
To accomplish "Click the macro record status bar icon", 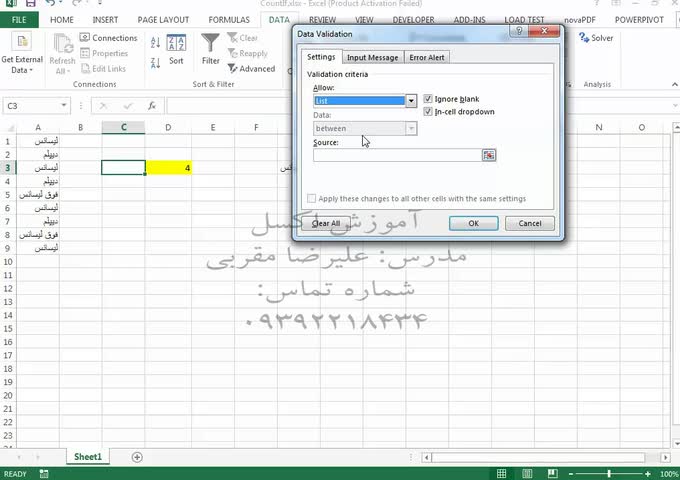I will (44, 473).
